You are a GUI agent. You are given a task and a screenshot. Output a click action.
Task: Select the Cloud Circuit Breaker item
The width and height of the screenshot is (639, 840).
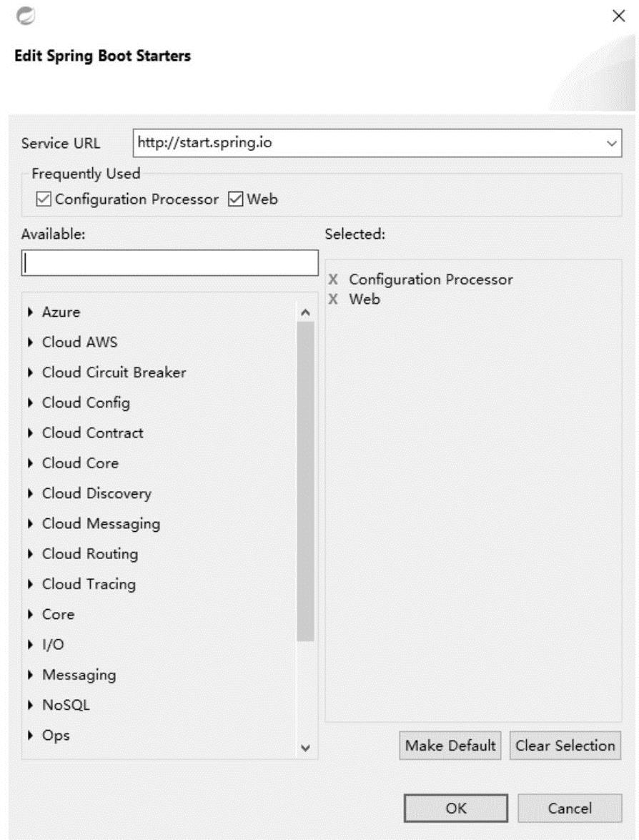[114, 372]
